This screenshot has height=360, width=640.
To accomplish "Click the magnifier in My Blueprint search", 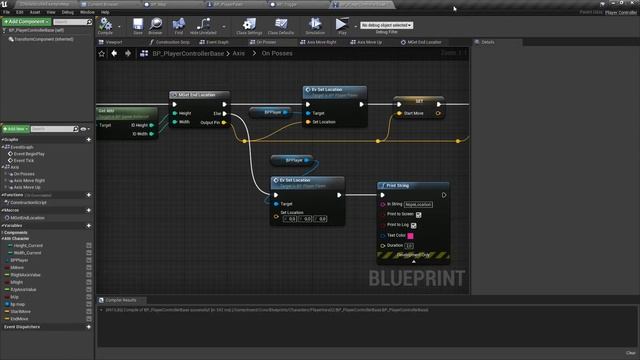I will point(76,129).
